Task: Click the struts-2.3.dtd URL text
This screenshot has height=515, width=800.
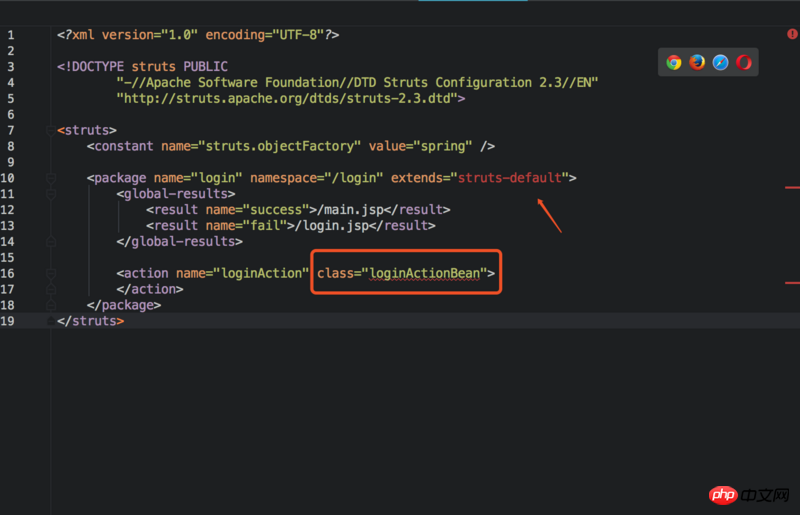Action: tap(287, 99)
